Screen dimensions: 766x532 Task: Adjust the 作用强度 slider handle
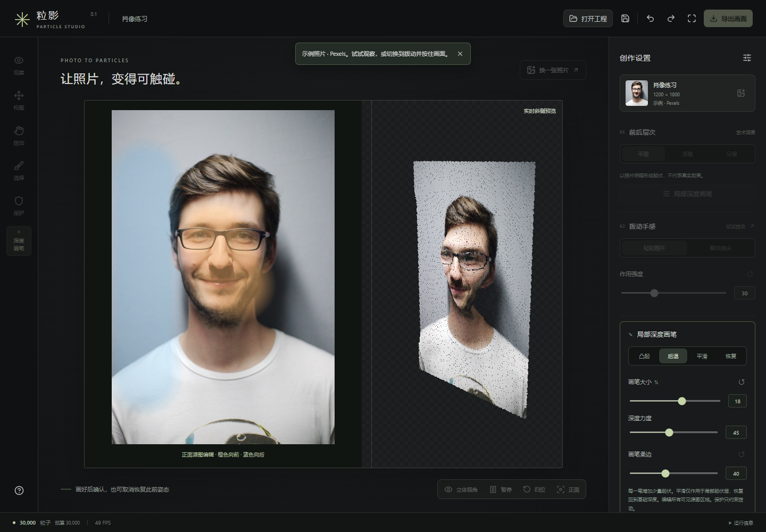[x=654, y=293]
